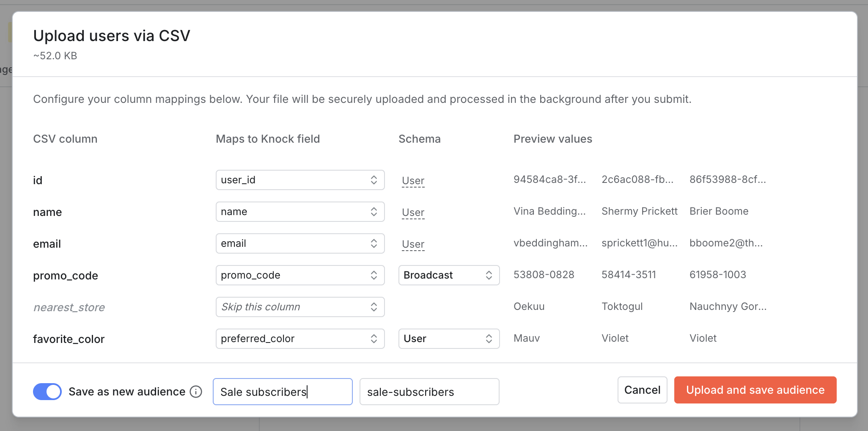
Task: Change the Broadcast schema for promo_code
Action: point(449,275)
